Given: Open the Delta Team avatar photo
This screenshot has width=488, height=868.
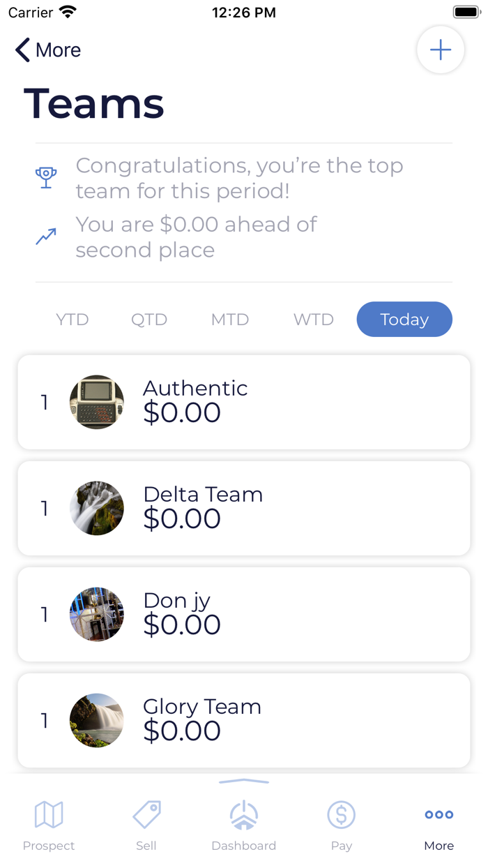Looking at the screenshot, I should pyautogui.click(x=97, y=508).
